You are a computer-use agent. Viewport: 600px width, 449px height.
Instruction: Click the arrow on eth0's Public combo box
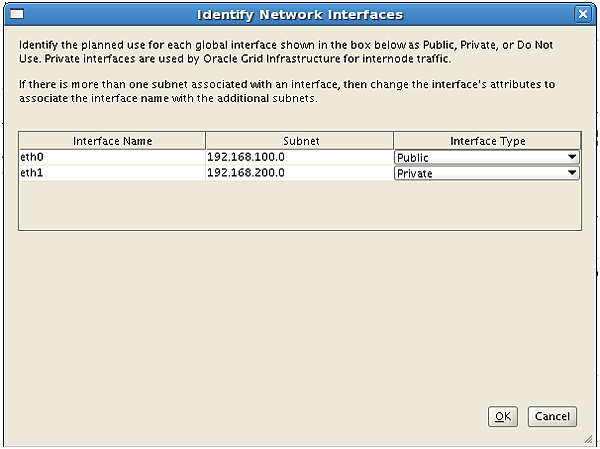pos(572,157)
